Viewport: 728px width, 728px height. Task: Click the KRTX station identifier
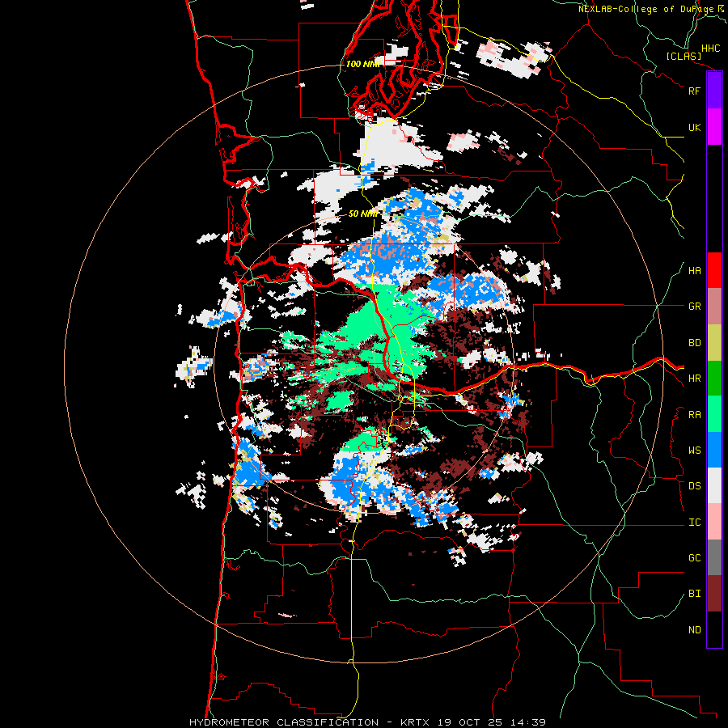[x=417, y=722]
